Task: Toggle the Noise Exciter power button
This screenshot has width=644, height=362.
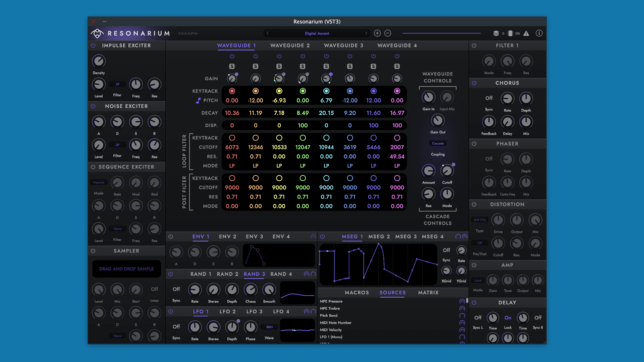Action: coord(93,106)
